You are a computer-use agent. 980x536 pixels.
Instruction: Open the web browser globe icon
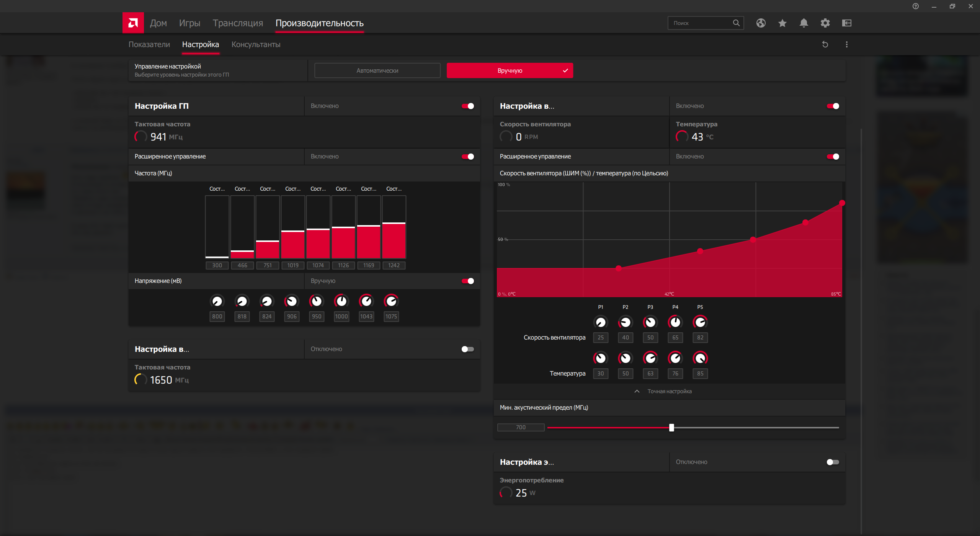click(x=761, y=23)
